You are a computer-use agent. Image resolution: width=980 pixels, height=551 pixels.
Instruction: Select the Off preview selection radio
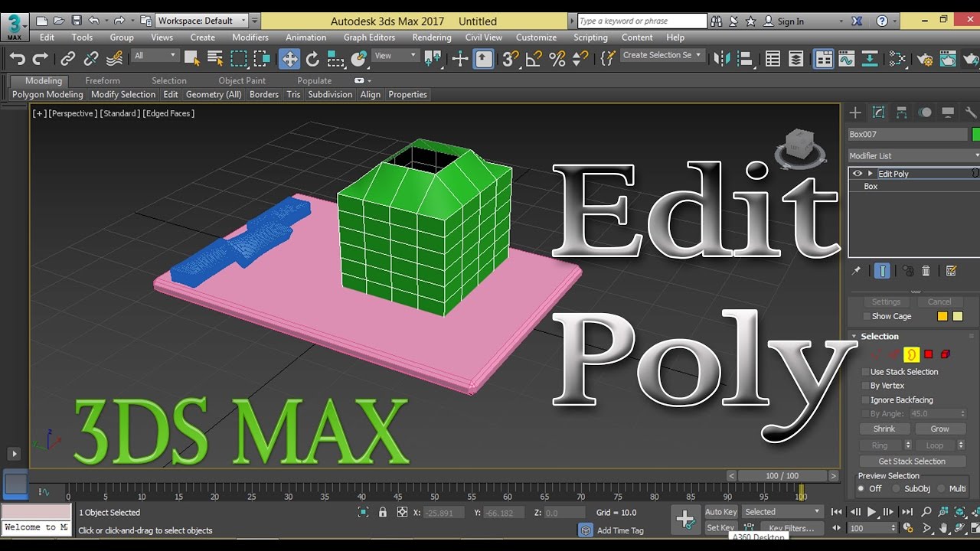point(861,488)
